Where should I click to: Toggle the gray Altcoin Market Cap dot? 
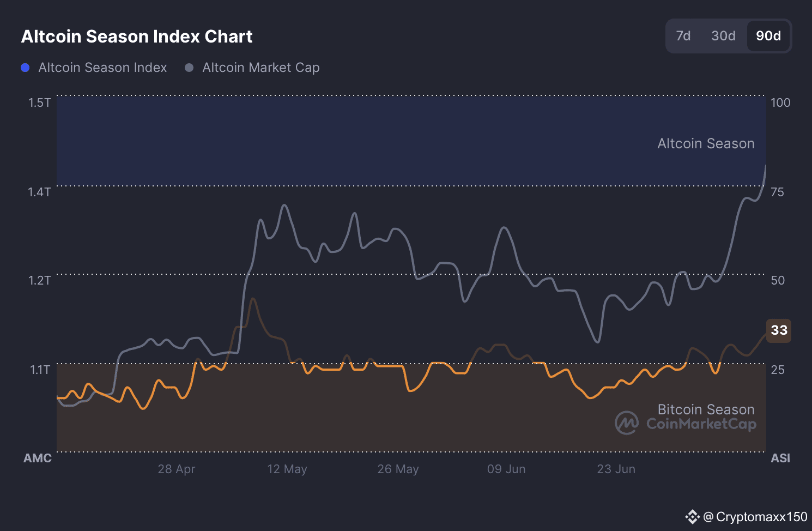pos(189,68)
